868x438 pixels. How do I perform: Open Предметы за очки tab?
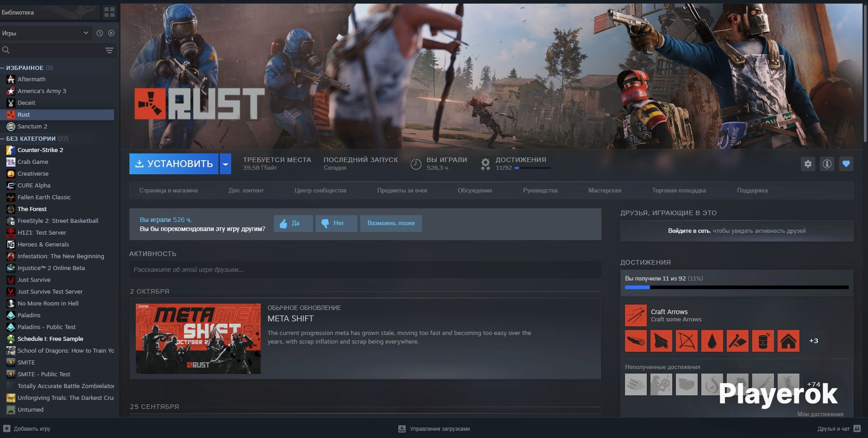[402, 190]
